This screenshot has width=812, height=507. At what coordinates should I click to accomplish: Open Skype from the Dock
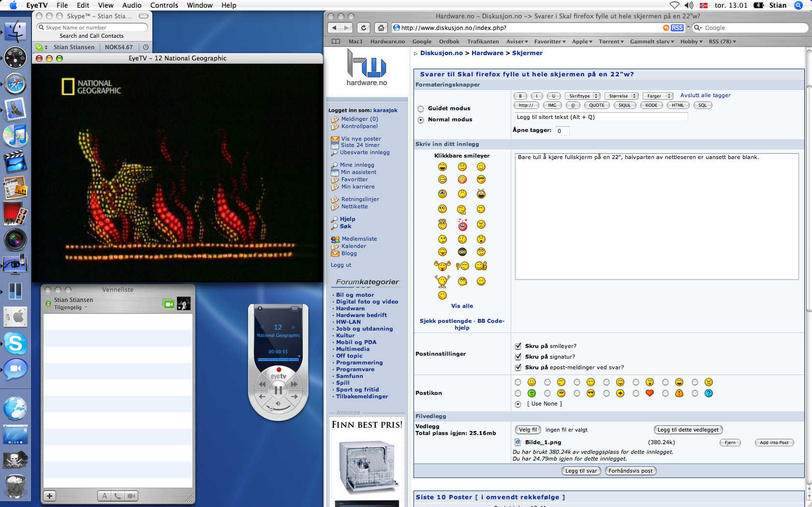coord(15,344)
